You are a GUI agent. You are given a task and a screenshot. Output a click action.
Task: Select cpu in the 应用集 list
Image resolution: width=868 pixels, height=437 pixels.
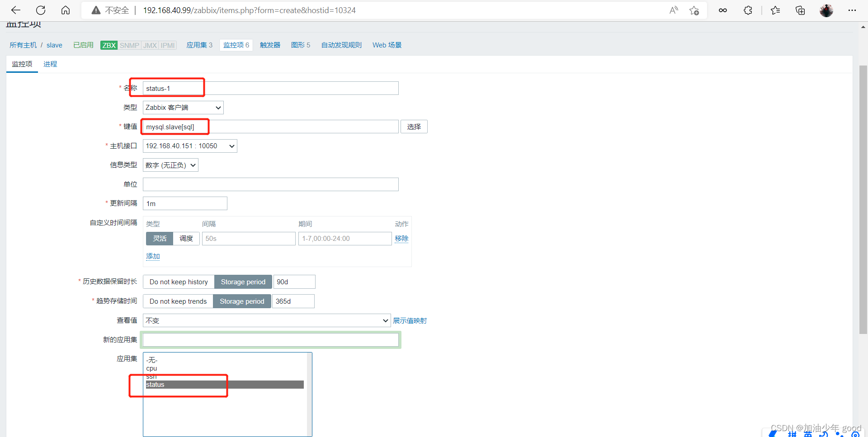225,368
